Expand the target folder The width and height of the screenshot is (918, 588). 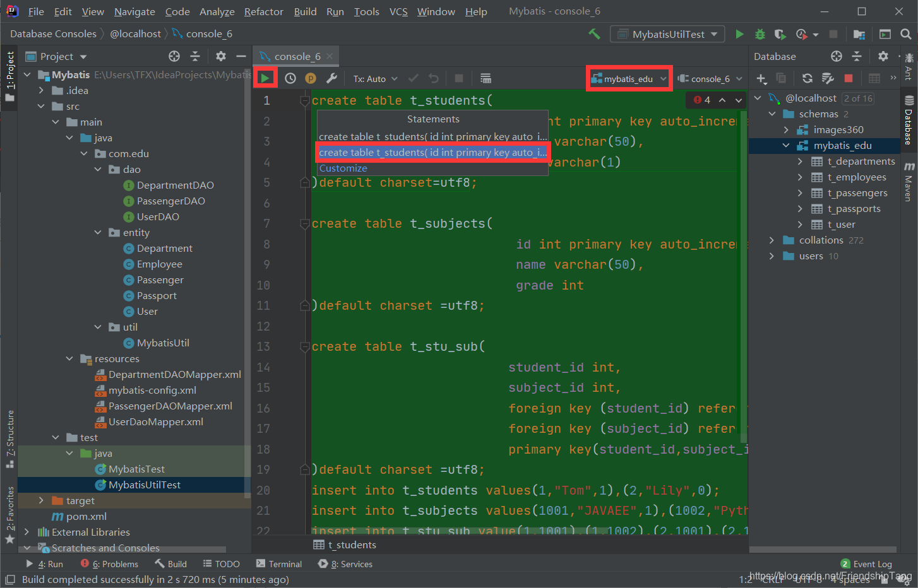(41, 501)
